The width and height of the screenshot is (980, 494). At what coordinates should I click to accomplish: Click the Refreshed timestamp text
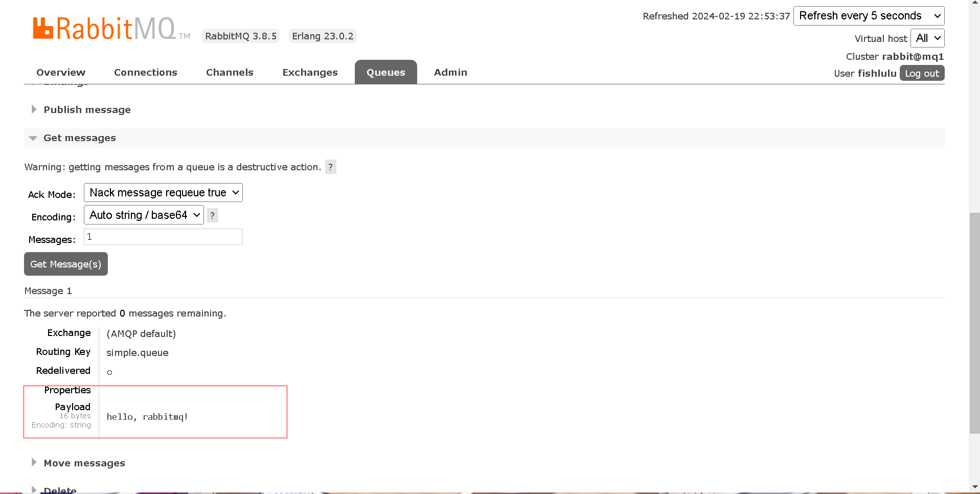(x=716, y=16)
